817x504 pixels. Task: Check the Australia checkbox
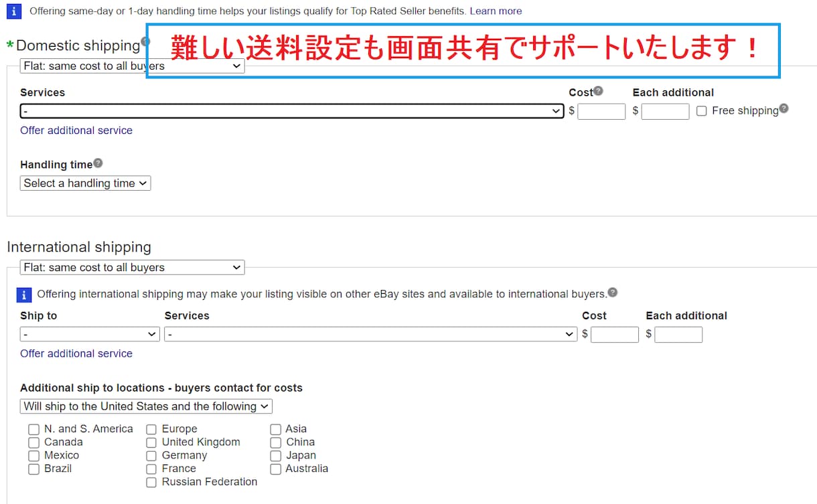[275, 469]
